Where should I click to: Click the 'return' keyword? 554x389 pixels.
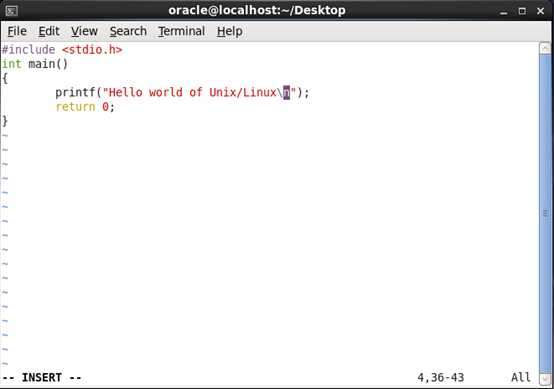coord(76,107)
